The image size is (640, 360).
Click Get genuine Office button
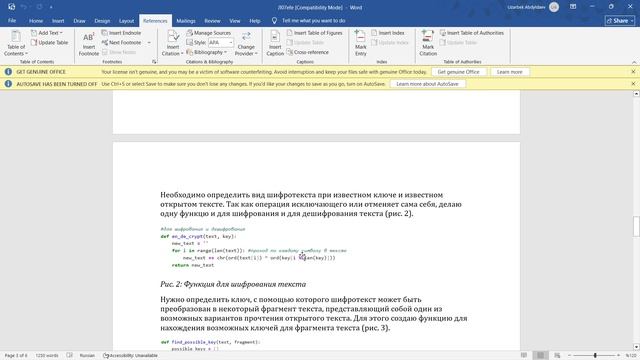click(458, 72)
